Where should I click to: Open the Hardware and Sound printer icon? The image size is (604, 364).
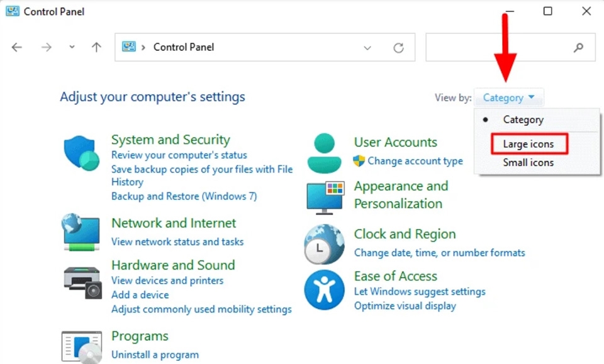click(x=82, y=283)
